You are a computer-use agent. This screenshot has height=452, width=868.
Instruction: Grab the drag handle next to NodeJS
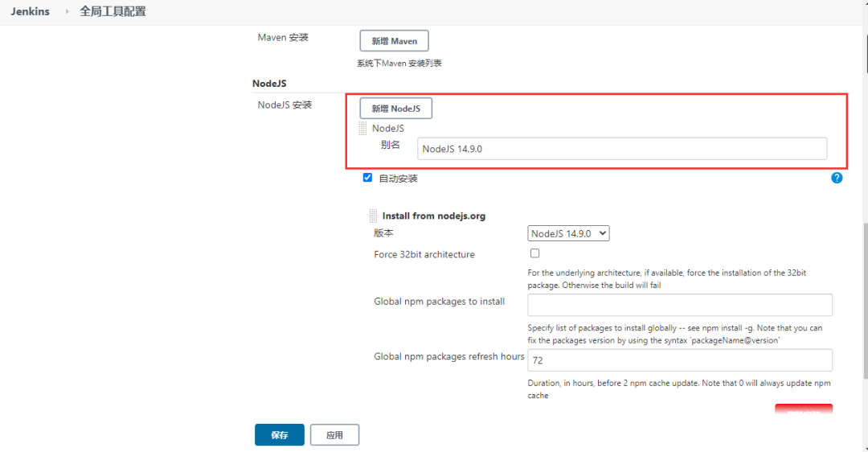362,129
